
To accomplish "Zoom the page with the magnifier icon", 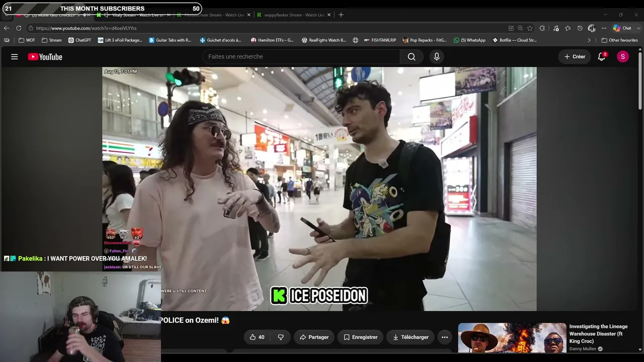I will point(520,28).
